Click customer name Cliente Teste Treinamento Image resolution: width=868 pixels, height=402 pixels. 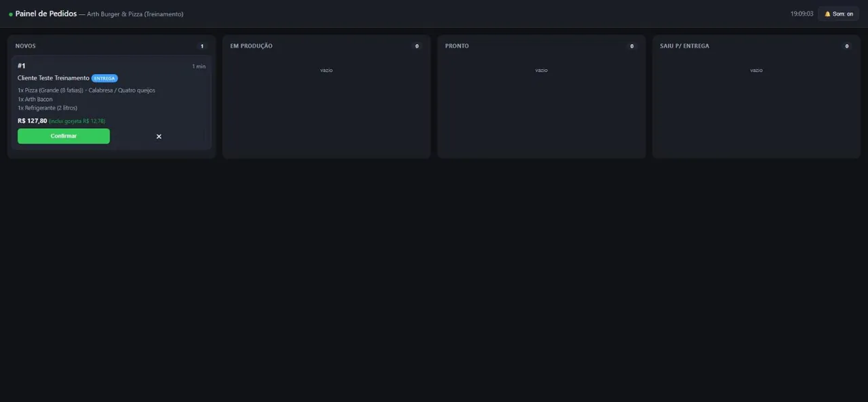tap(54, 78)
